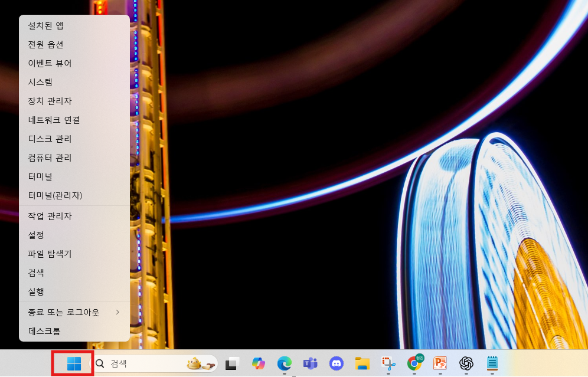Image resolution: width=588 pixels, height=377 pixels.
Task: Open Notepad from the taskbar
Action: pos(492,363)
